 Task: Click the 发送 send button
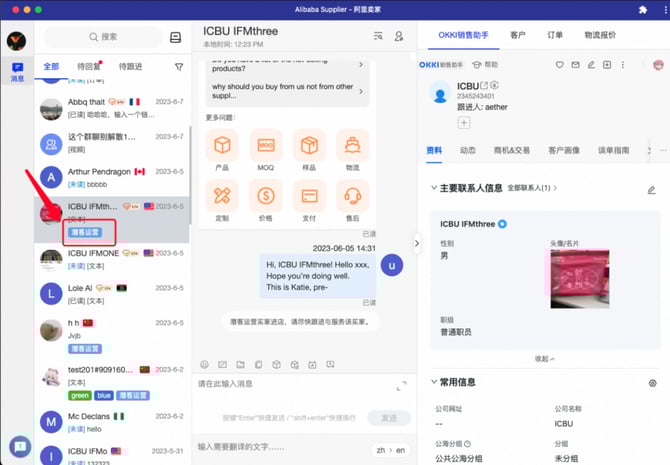click(x=389, y=418)
